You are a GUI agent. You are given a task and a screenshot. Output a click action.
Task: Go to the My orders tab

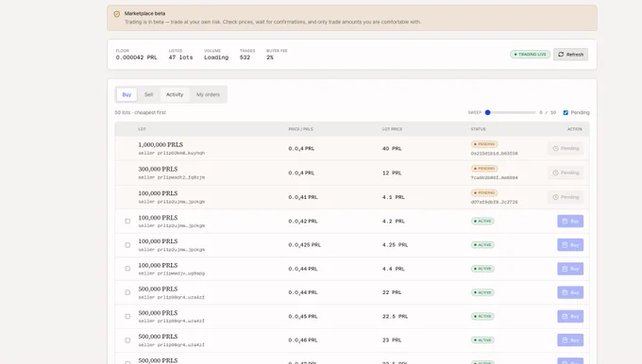tap(208, 94)
